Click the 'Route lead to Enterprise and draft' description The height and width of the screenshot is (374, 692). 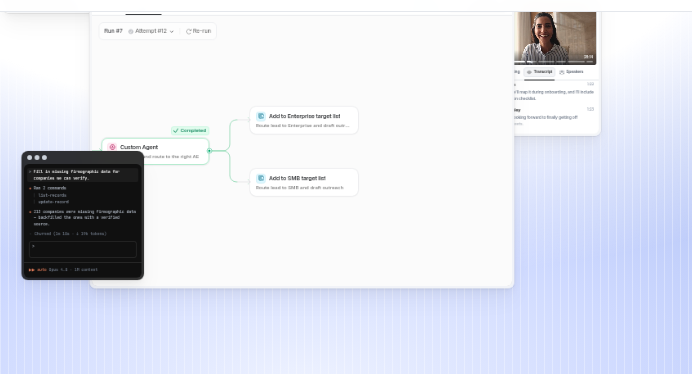click(303, 126)
